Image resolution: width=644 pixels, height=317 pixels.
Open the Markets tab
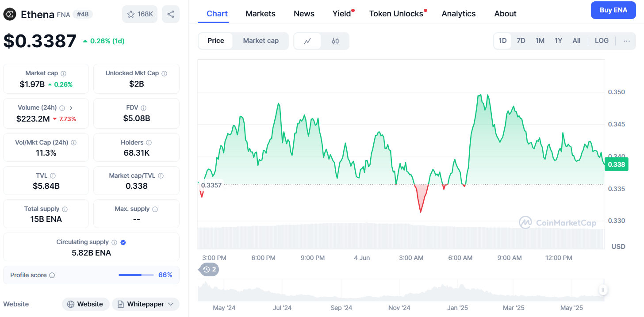(261, 14)
